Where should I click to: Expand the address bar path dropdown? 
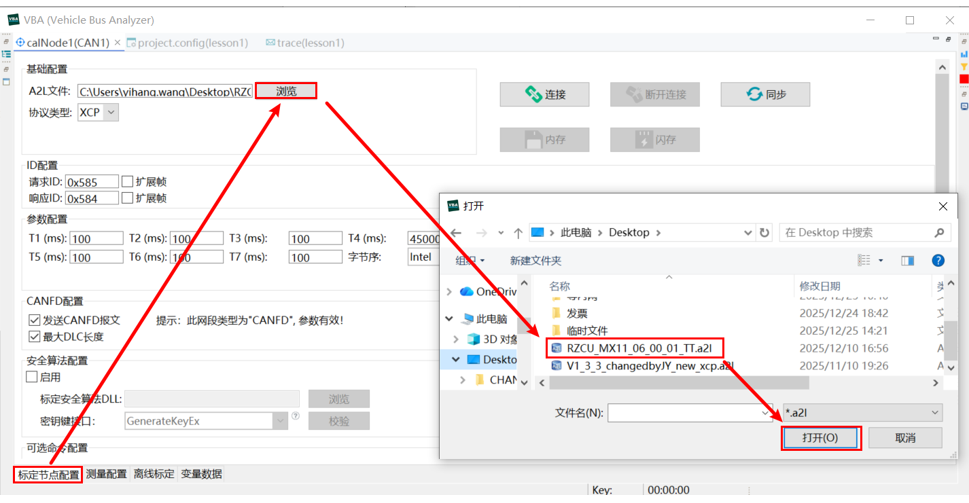point(748,233)
